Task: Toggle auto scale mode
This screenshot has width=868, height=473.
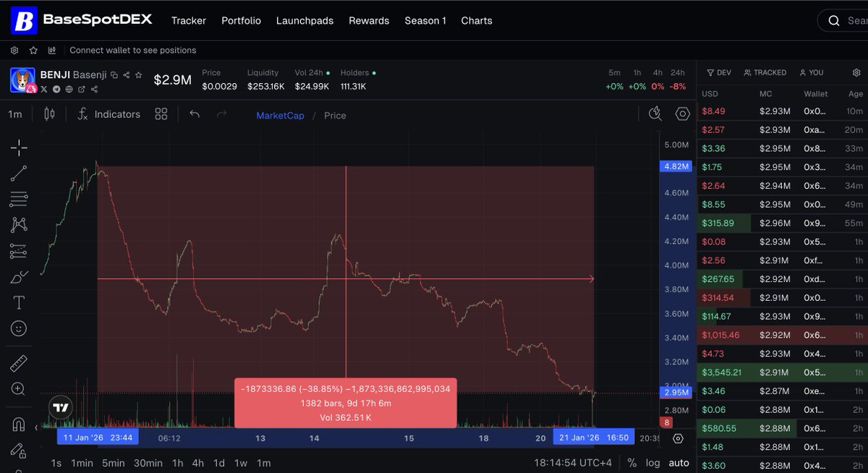Action: 678,463
